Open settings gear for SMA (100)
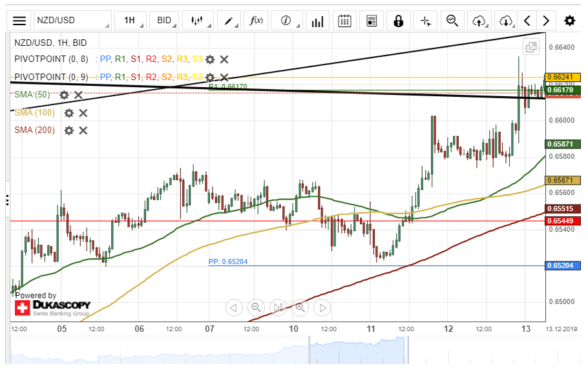Image resolution: width=588 pixels, height=368 pixels. point(69,113)
